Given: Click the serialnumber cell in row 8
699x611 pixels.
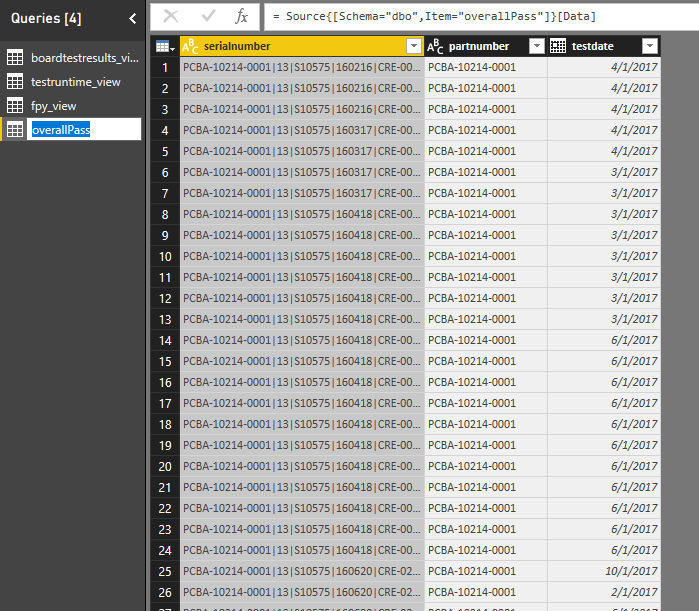Looking at the screenshot, I should tap(302, 214).
